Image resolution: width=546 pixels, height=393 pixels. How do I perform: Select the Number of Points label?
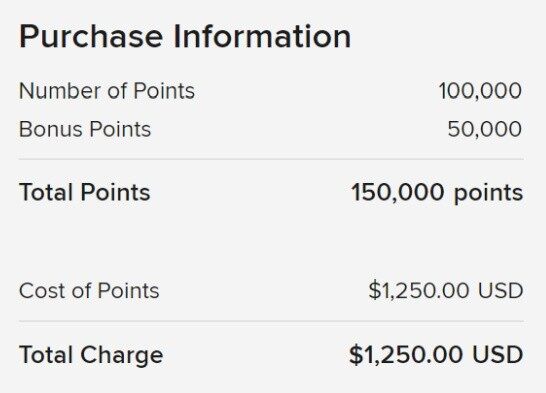point(107,91)
